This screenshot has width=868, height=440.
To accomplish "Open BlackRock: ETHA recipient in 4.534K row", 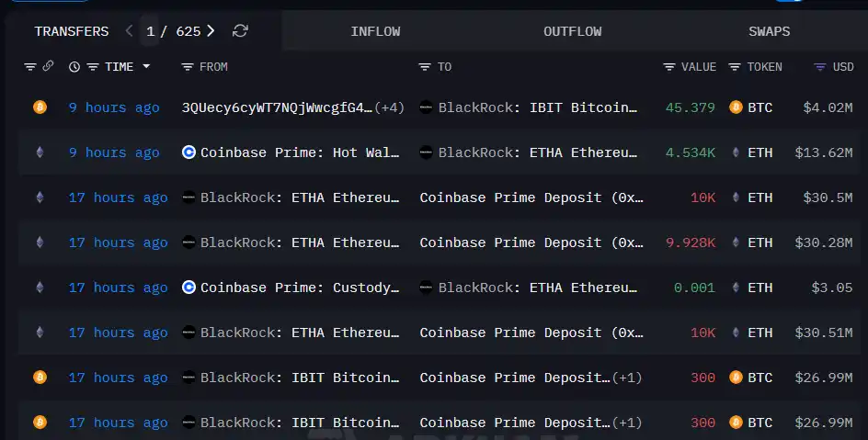I will click(x=538, y=152).
